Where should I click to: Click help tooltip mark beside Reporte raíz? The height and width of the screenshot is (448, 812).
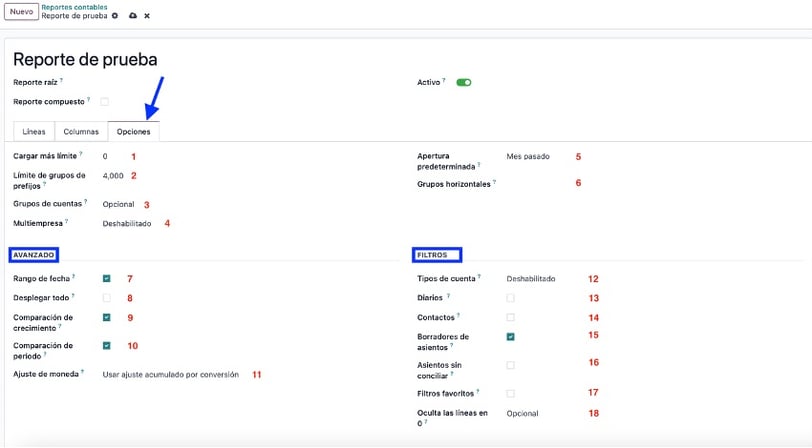coord(61,80)
